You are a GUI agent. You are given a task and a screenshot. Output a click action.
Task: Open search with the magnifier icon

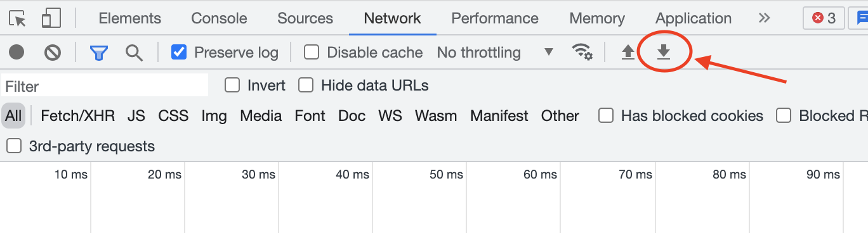click(x=134, y=52)
